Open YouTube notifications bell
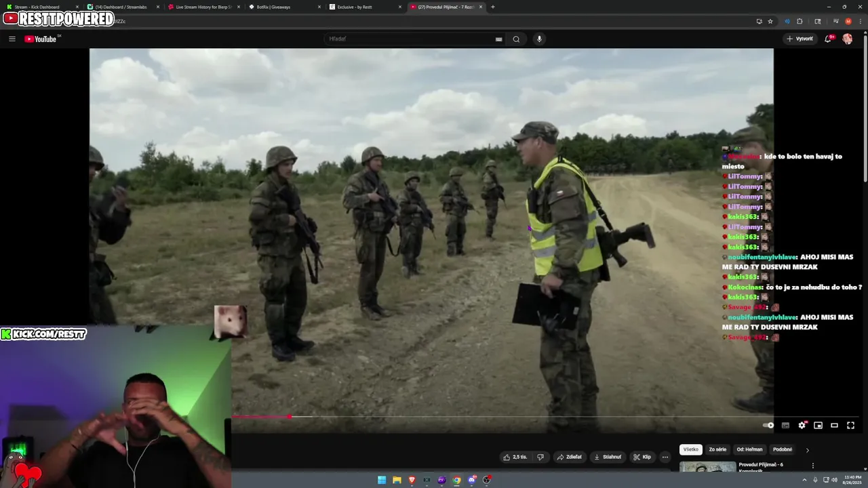The image size is (868, 488). tap(828, 39)
